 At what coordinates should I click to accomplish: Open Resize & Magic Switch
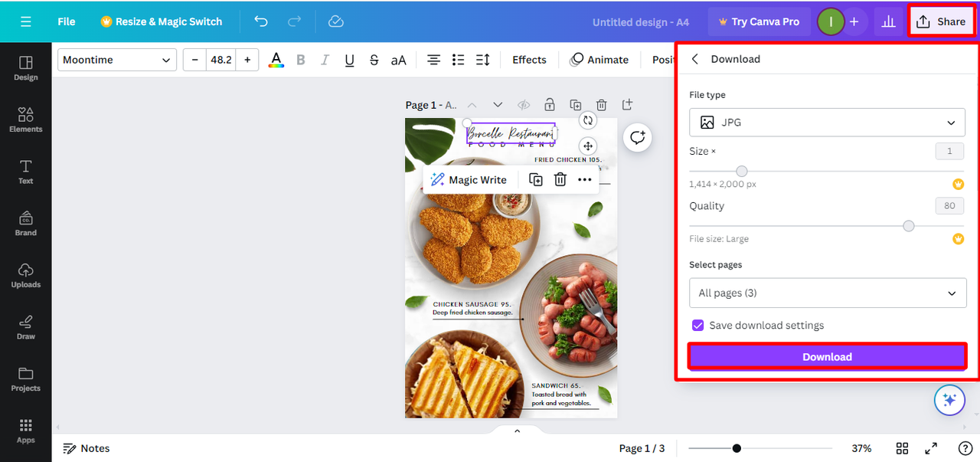pos(162,21)
